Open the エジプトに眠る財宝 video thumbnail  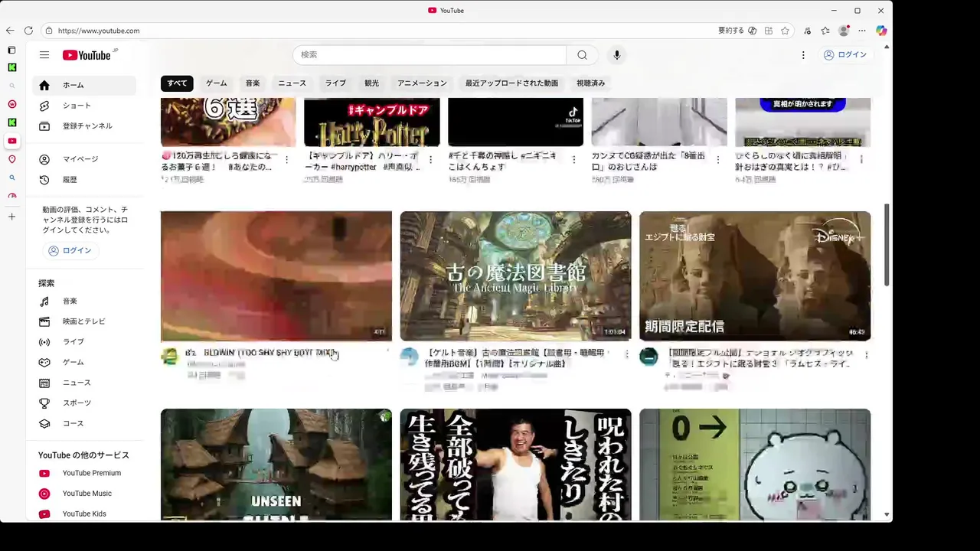click(755, 276)
